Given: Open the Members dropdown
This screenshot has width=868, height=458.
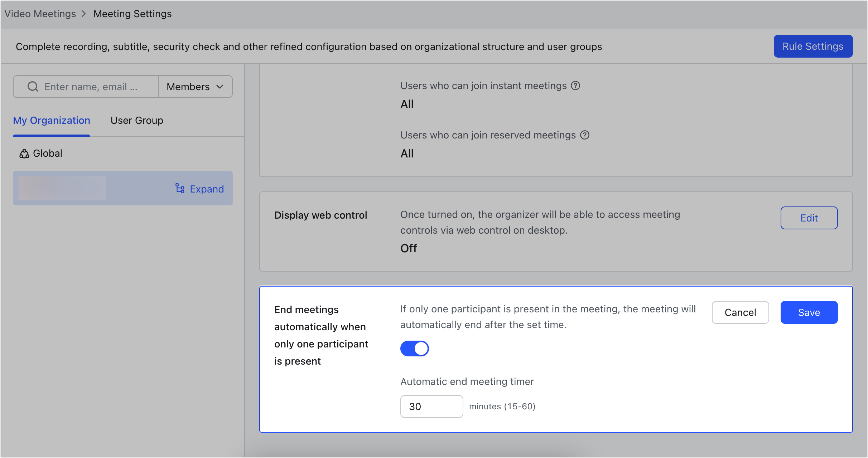Looking at the screenshot, I should click(195, 87).
